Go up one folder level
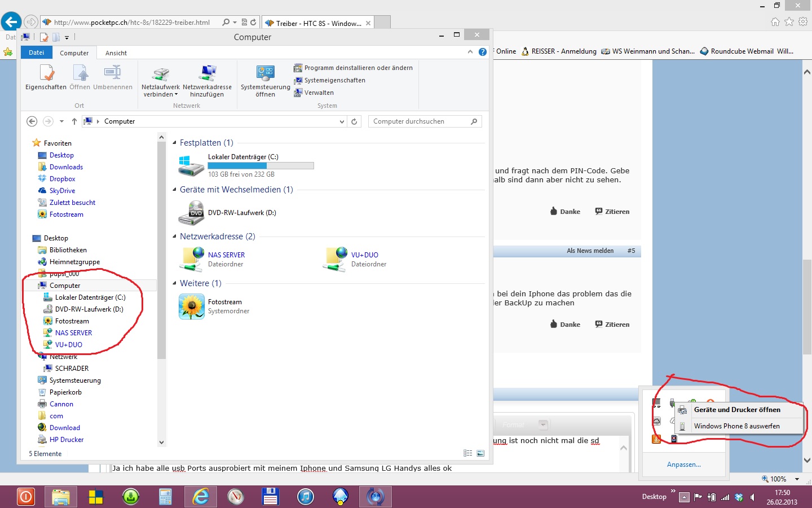Viewport: 812px width, 508px height. [x=74, y=121]
